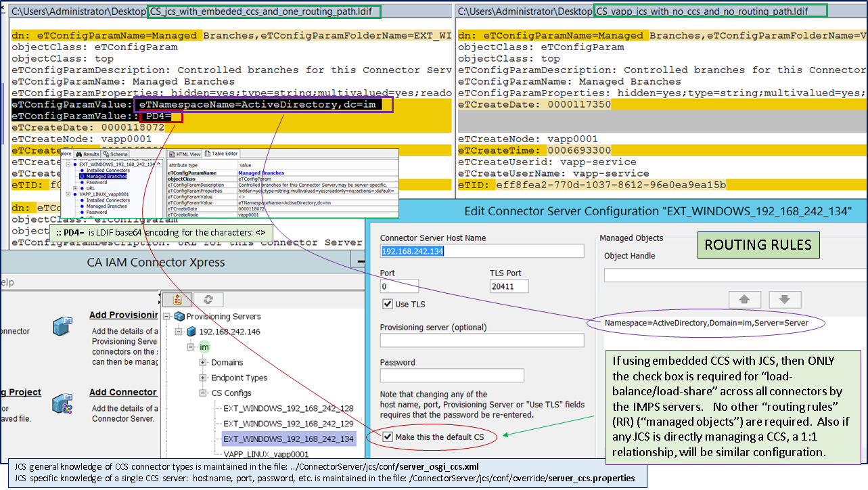
Task: Uncheck Make this the default CS
Action: [387, 437]
